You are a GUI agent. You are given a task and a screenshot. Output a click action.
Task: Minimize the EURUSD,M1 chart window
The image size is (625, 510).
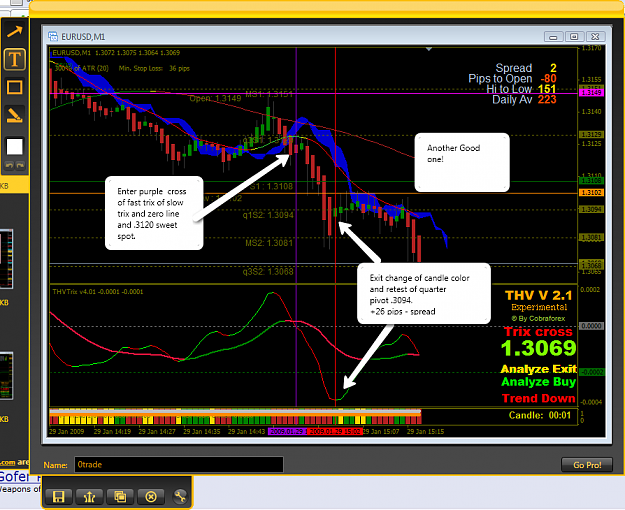[553, 37]
